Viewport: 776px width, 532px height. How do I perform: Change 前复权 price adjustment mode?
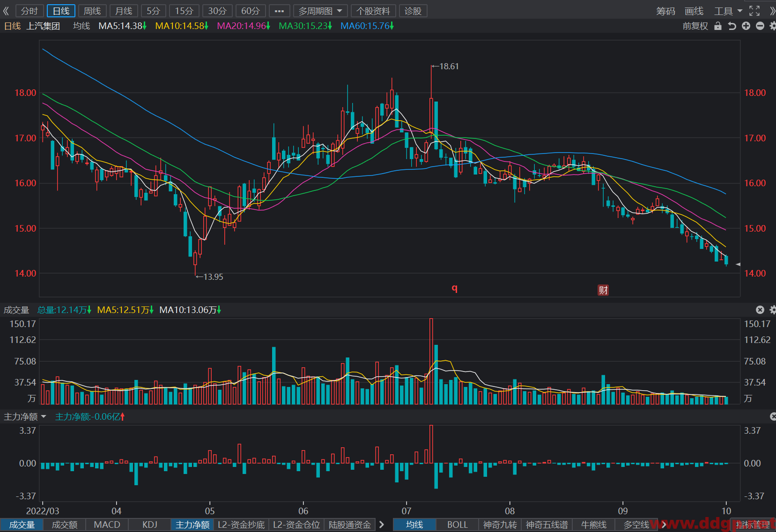[695, 26]
